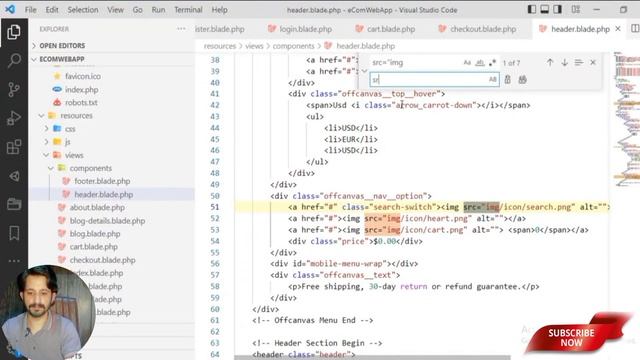640x360 pixels.
Task: Toggle Match Whole Word in find box
Action: point(480,62)
